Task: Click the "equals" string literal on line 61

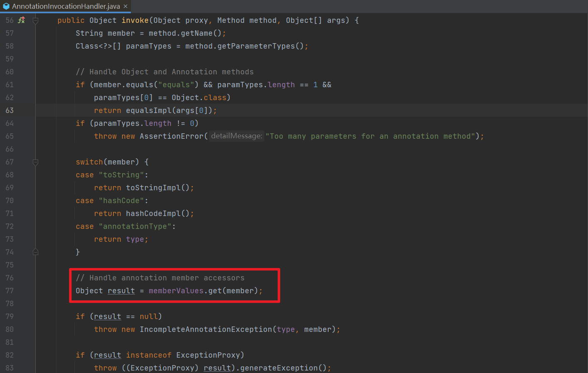Action: click(x=177, y=84)
